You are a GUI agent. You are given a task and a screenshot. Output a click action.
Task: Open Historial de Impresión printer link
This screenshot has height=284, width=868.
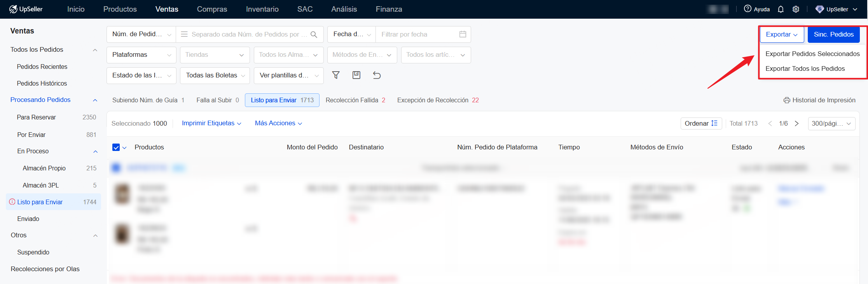(819, 100)
